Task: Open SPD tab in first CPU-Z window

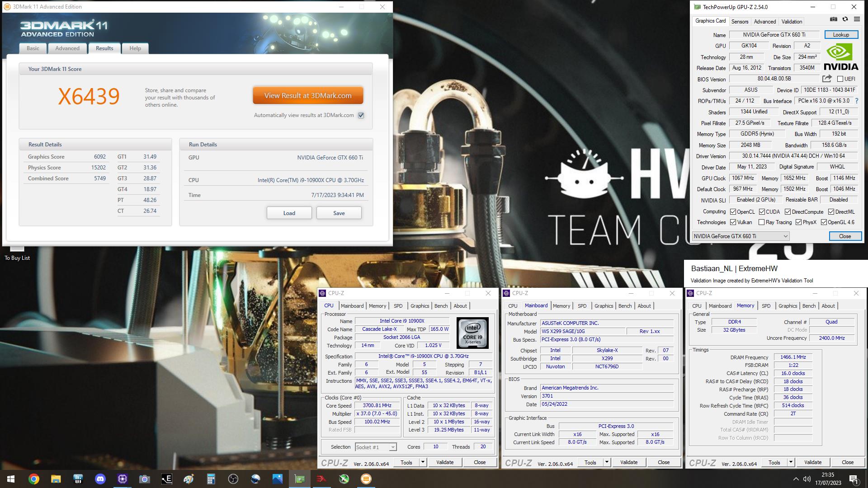Action: pyautogui.click(x=398, y=306)
